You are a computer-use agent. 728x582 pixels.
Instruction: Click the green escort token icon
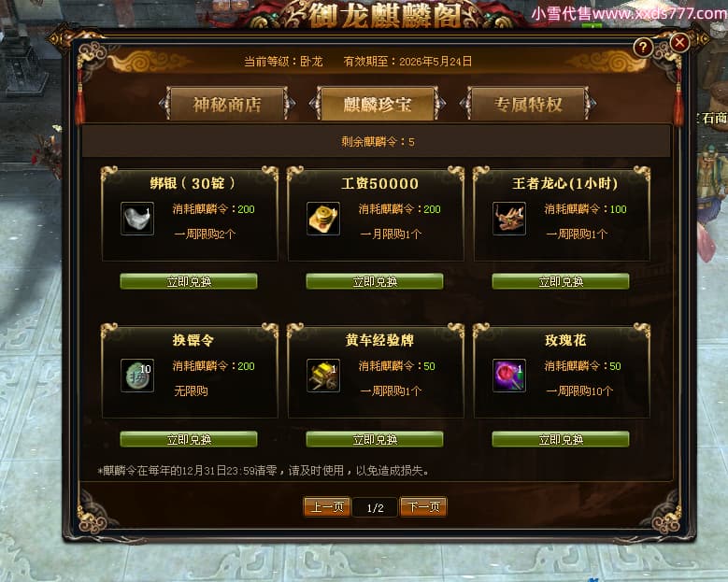(137, 375)
